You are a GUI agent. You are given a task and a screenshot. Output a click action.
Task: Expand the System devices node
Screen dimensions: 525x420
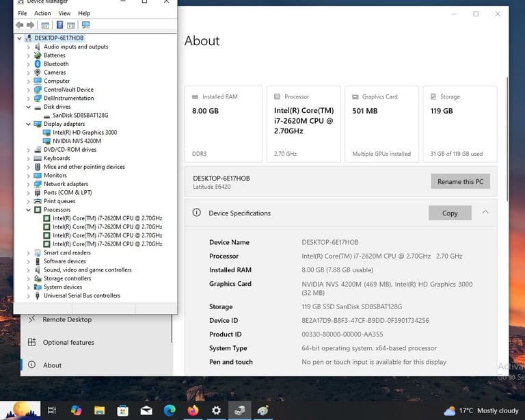(29, 287)
